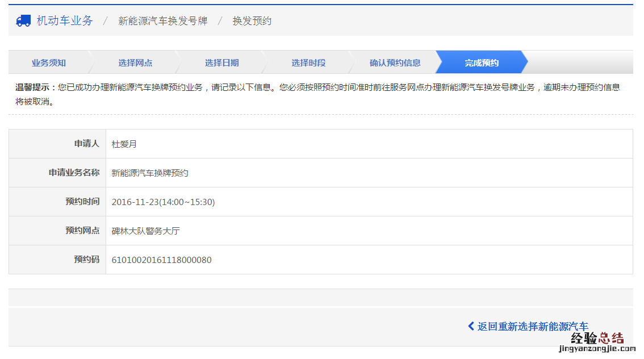Screen dimensions: 644x359
Task: Click the 新能源汽车换牌预约 business name value
Action: click(150, 173)
